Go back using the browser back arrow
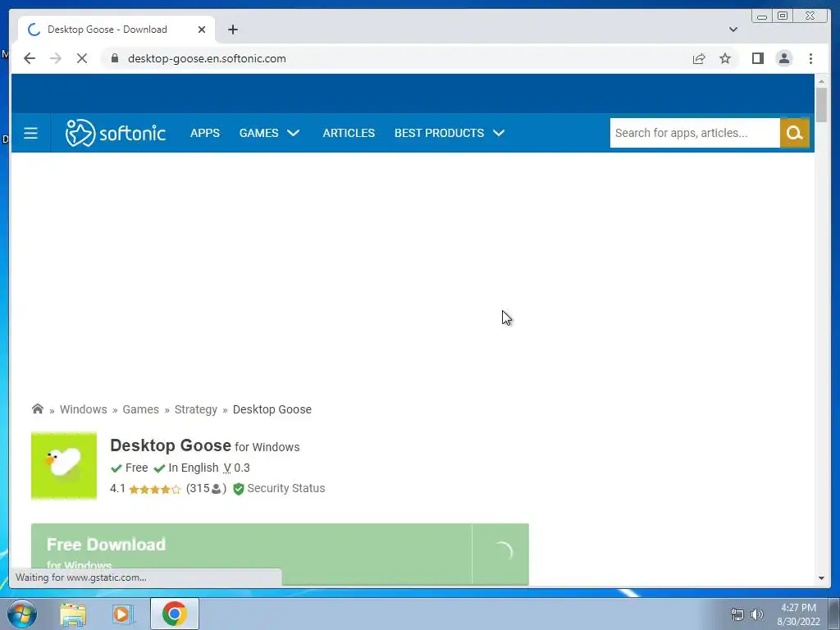 point(30,58)
